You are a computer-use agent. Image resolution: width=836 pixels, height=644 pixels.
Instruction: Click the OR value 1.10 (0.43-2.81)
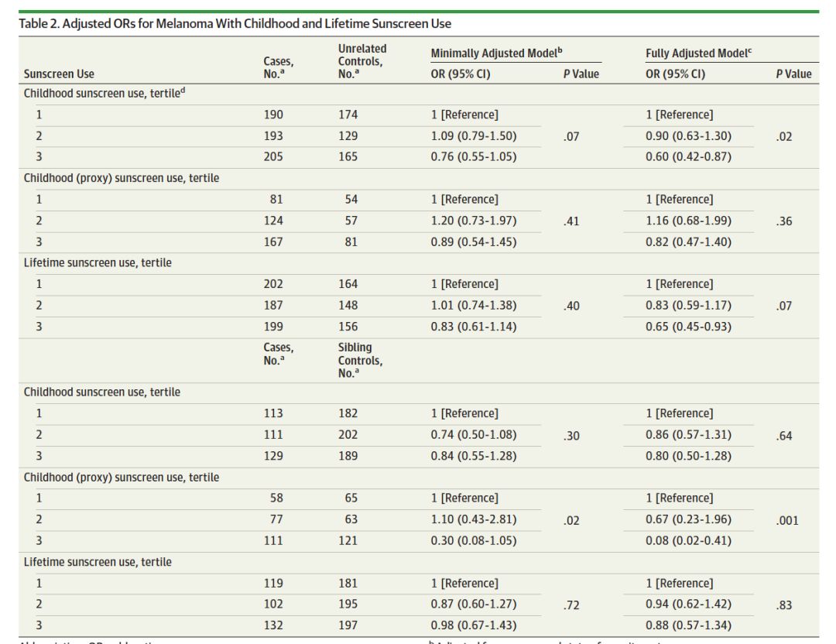click(473, 520)
